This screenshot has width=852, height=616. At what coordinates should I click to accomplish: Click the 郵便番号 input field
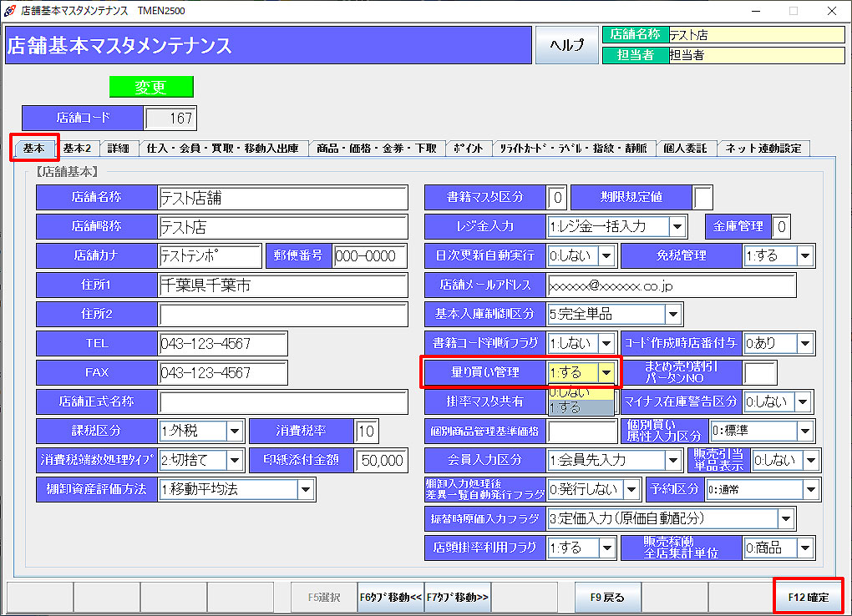(370, 255)
